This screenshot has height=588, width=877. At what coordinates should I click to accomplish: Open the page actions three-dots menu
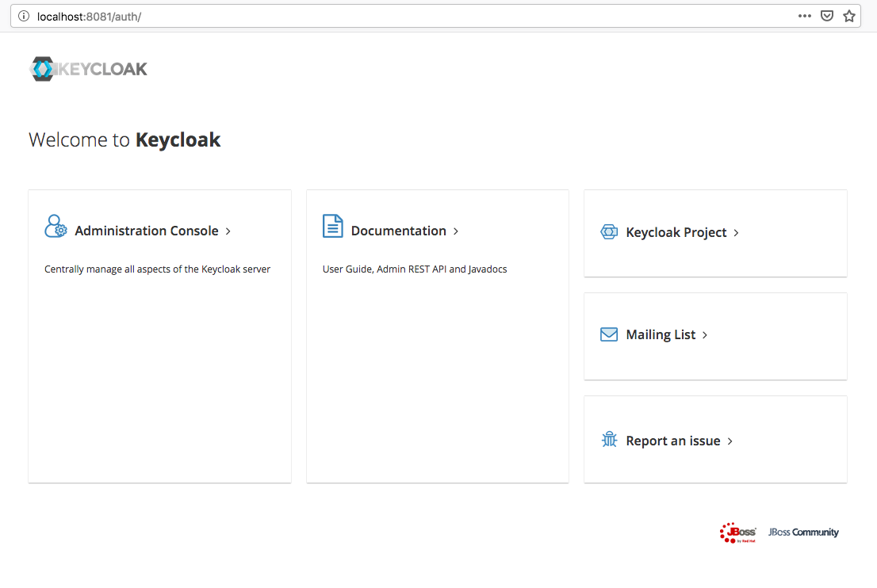point(804,16)
